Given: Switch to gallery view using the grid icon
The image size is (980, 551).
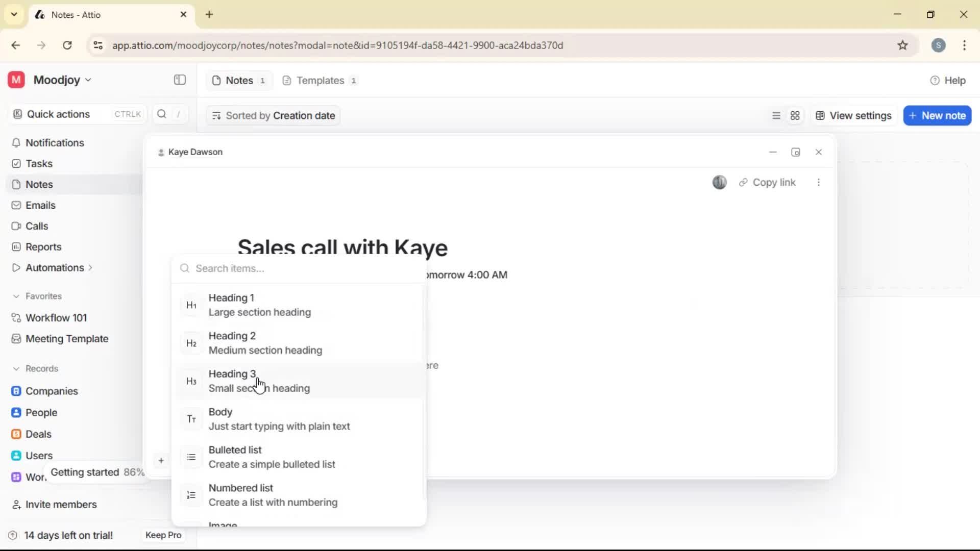Looking at the screenshot, I should (x=795, y=115).
